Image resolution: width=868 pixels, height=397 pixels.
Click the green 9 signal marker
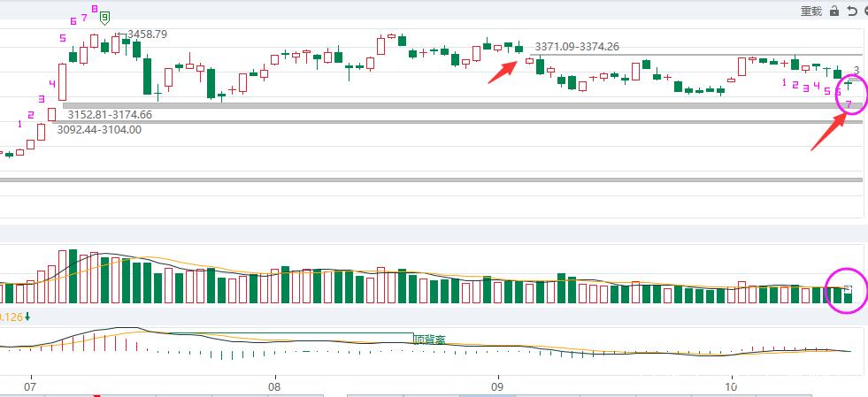click(x=105, y=17)
